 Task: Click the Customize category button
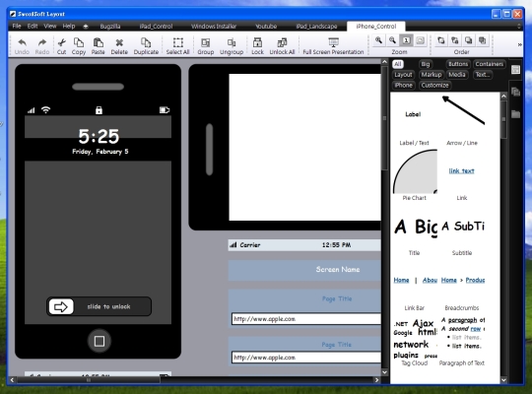(434, 85)
